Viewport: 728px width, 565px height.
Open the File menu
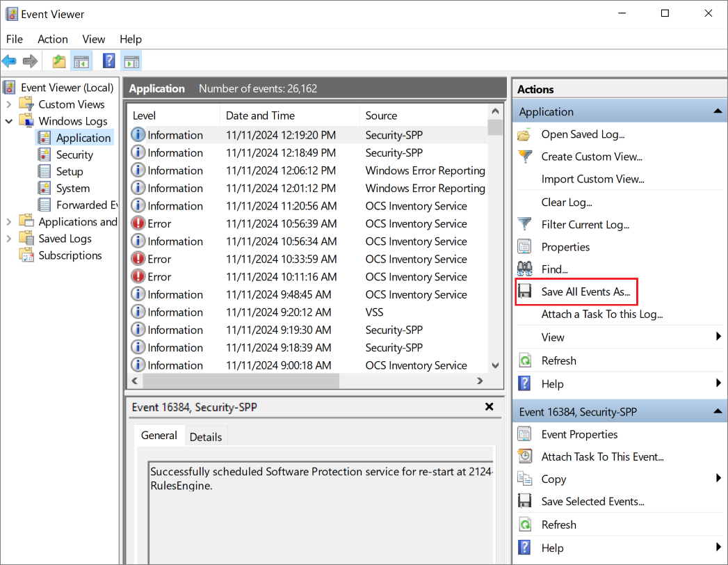15,39
